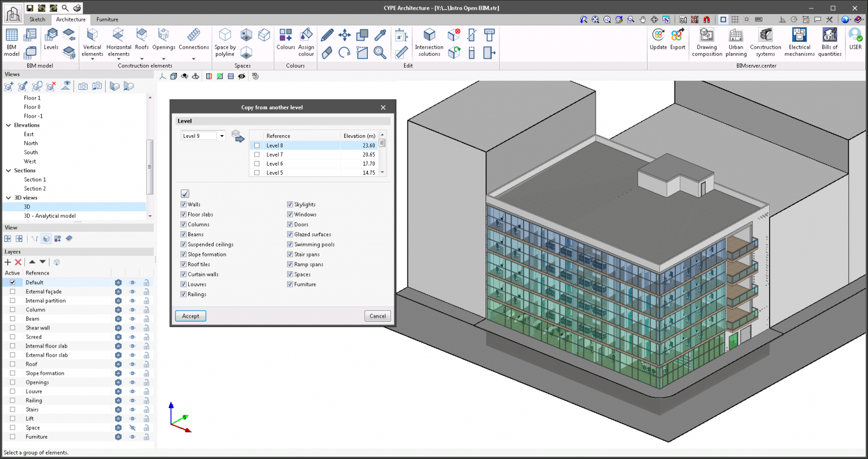The image size is (868, 459).
Task: Open the Level 9 dropdown
Action: tap(222, 136)
